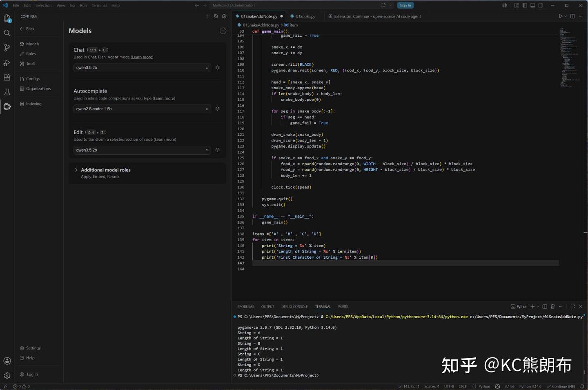The width and height of the screenshot is (588, 390).
Task: Open the Run and Debug view
Action: [x=7, y=62]
